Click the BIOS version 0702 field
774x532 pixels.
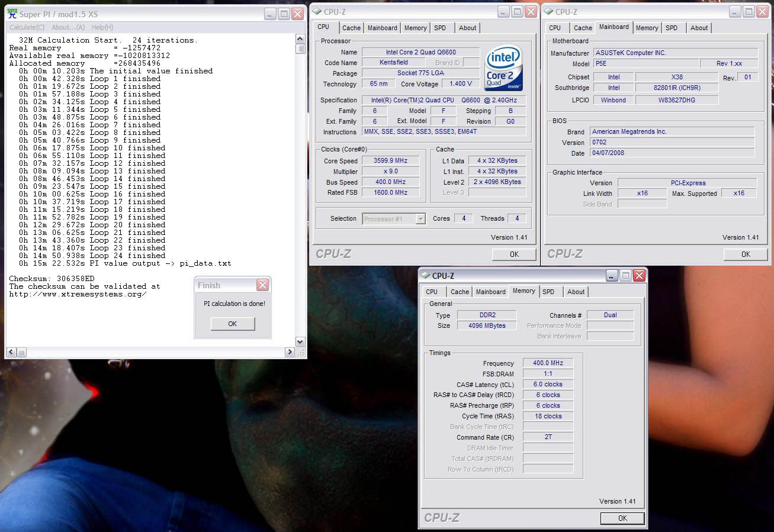point(672,142)
